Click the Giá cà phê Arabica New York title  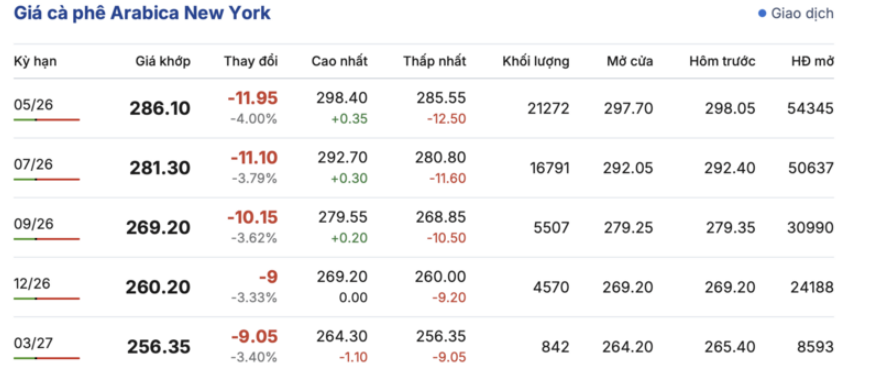coord(142,13)
